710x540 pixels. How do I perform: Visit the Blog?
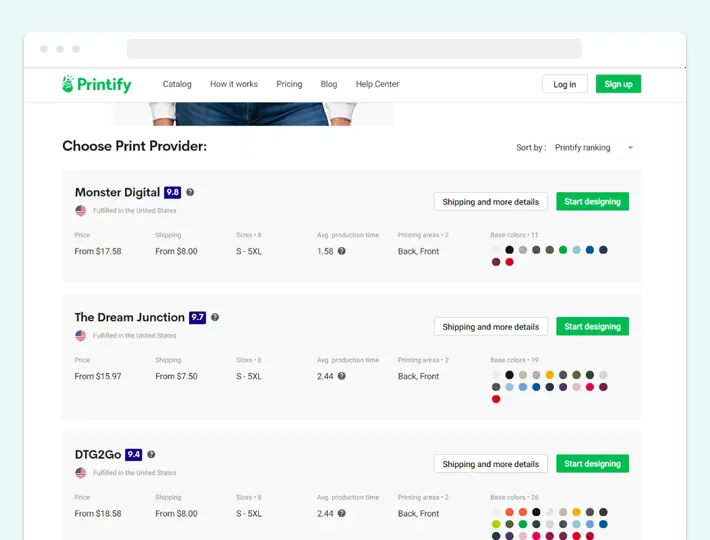(x=329, y=84)
